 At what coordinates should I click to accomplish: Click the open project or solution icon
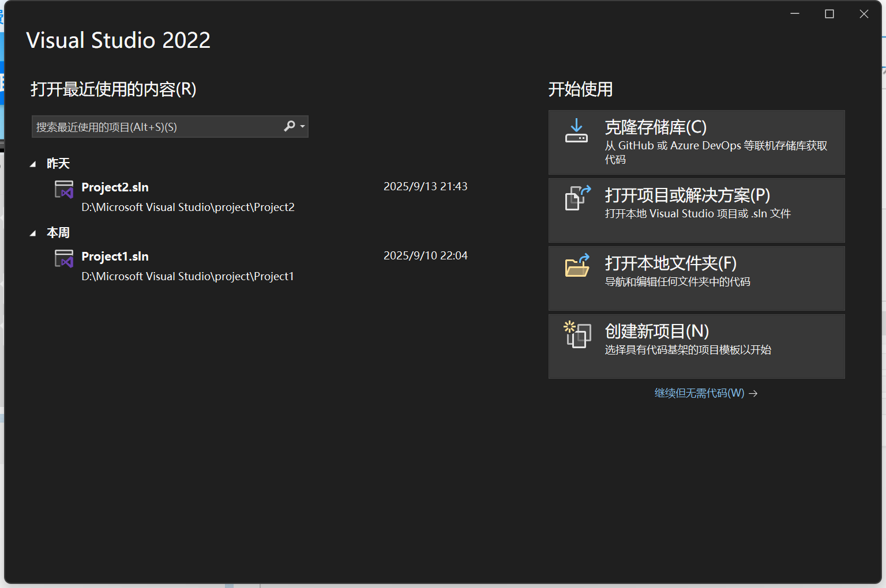[x=577, y=198]
